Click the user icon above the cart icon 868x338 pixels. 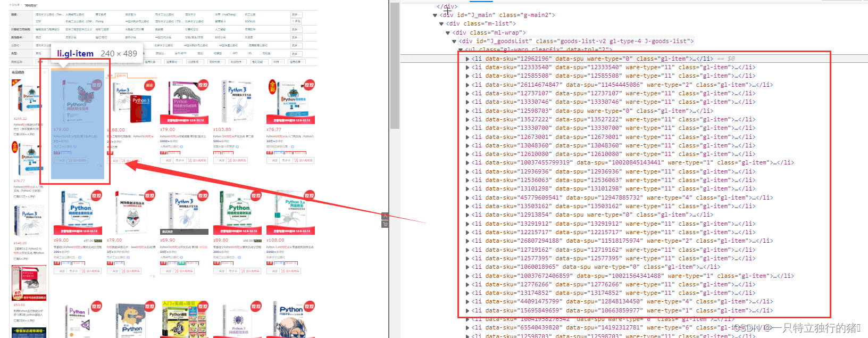click(385, 216)
